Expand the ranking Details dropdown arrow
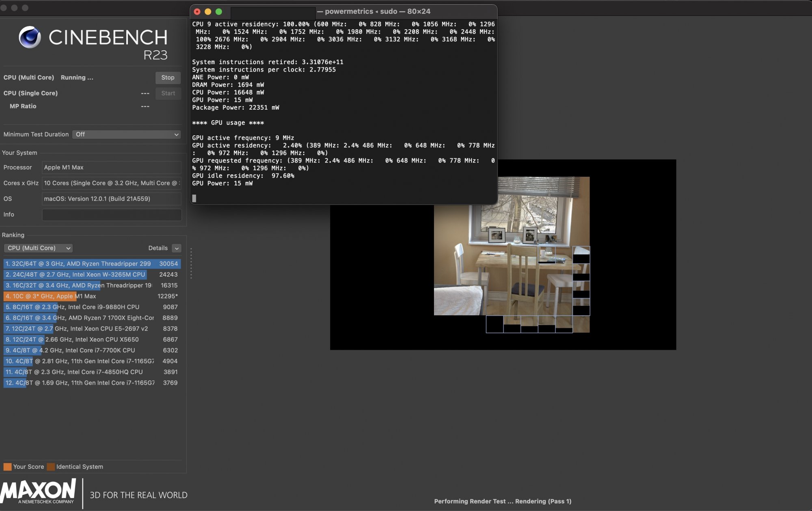812x511 pixels. click(177, 248)
